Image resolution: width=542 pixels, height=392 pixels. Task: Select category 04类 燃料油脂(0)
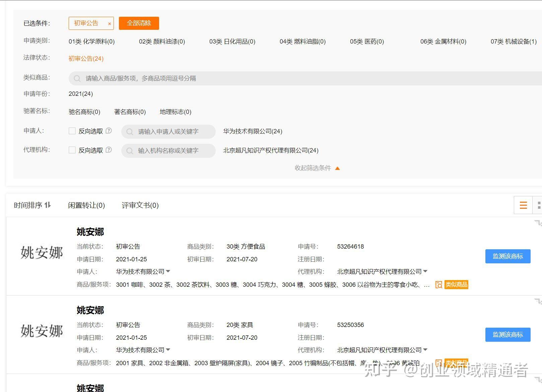[x=302, y=42]
